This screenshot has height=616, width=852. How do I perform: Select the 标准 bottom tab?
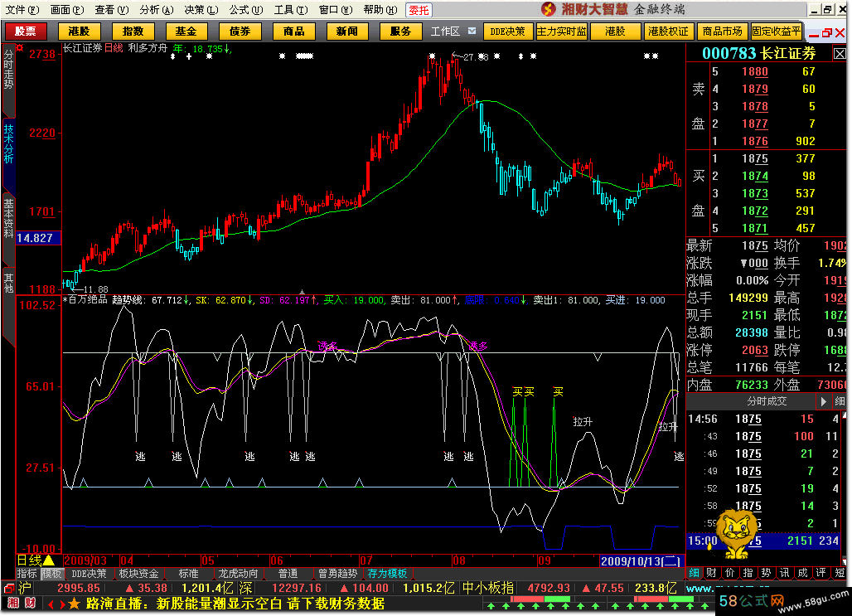(188, 574)
